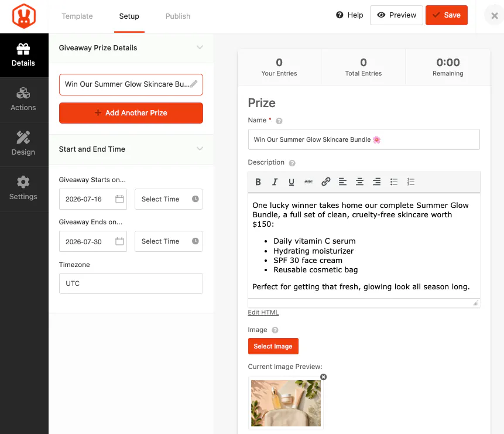The width and height of the screenshot is (504, 434).
Task: Click the Timezone UTC input field
Action: click(x=131, y=283)
